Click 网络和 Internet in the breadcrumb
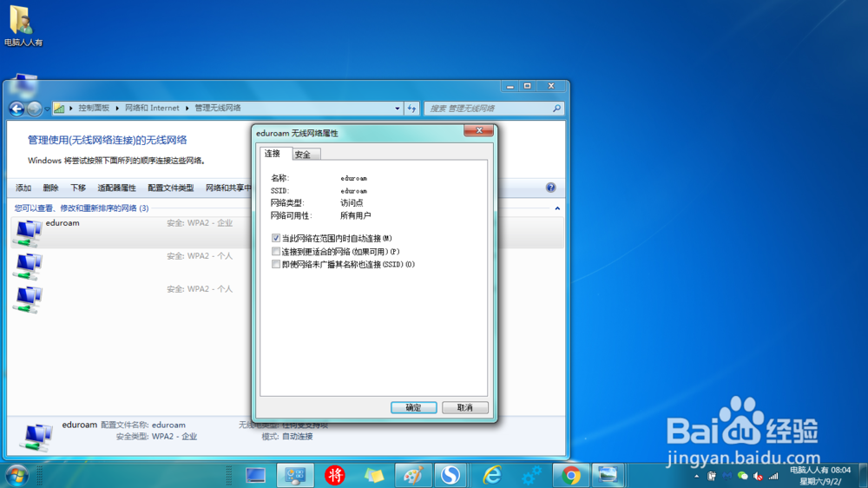The height and width of the screenshot is (488, 868). click(x=152, y=108)
